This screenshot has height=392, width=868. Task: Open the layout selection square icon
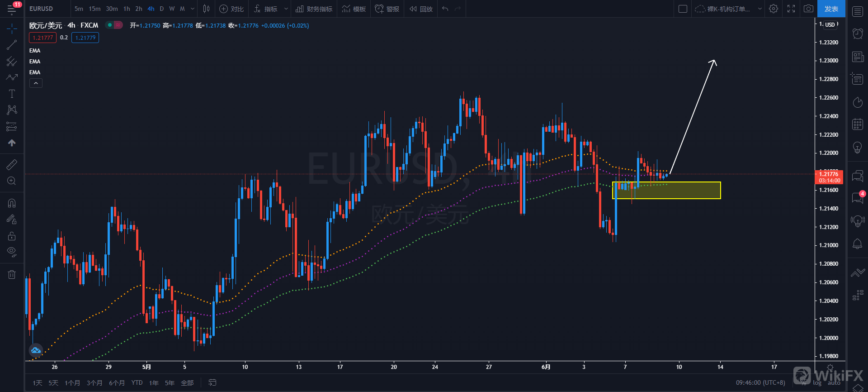pos(683,9)
